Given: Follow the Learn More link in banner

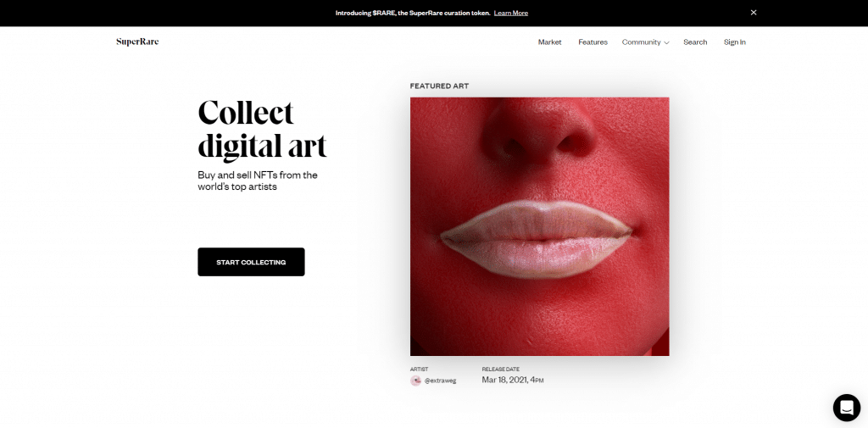Looking at the screenshot, I should coord(511,13).
